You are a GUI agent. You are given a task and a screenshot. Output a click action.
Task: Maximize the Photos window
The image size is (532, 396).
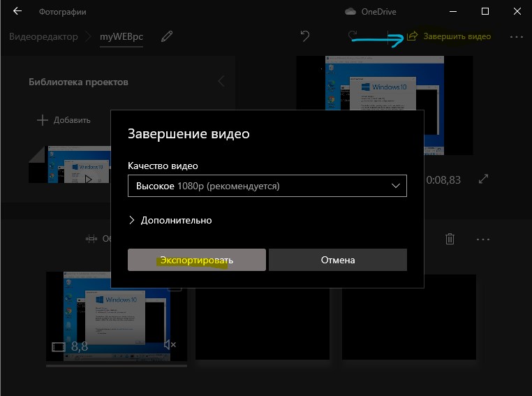[485, 11]
